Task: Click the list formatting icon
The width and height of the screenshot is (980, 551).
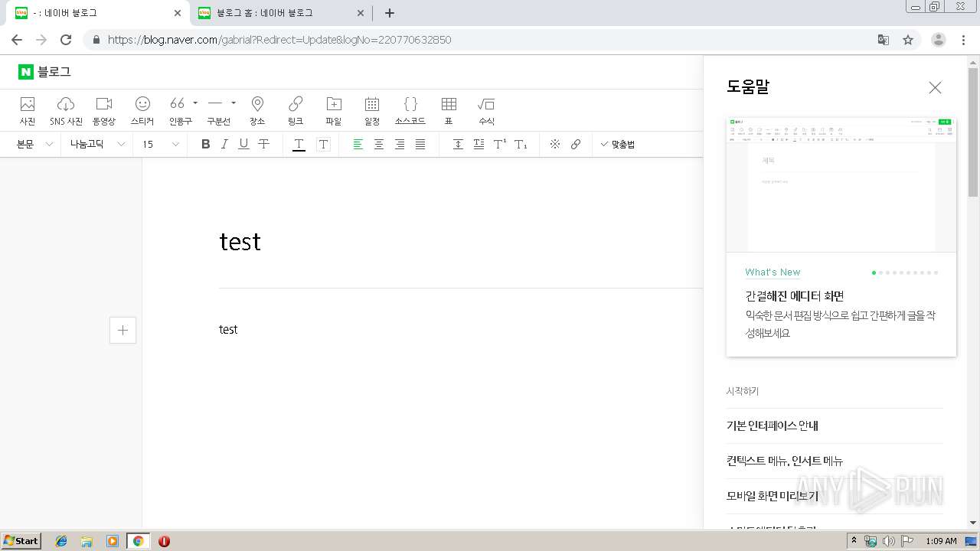Action: click(479, 144)
